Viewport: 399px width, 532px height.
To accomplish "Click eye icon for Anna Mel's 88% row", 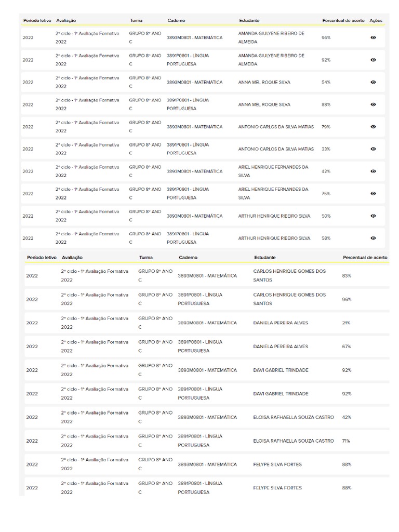I will pos(373,104).
